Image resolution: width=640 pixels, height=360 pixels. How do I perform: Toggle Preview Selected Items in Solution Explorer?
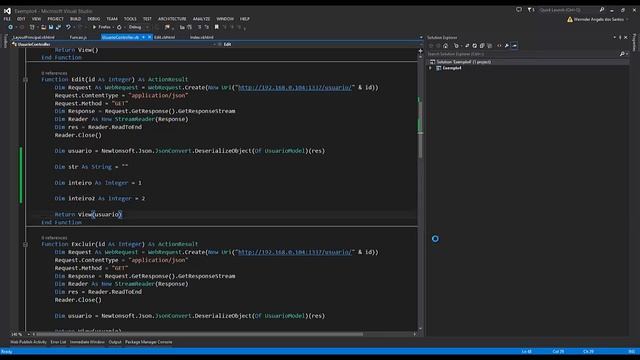[x=514, y=46]
